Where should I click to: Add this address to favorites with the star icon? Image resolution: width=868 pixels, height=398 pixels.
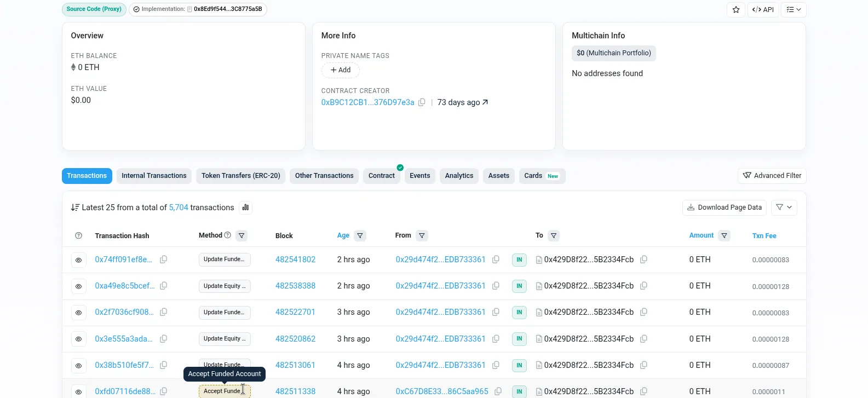click(x=736, y=10)
